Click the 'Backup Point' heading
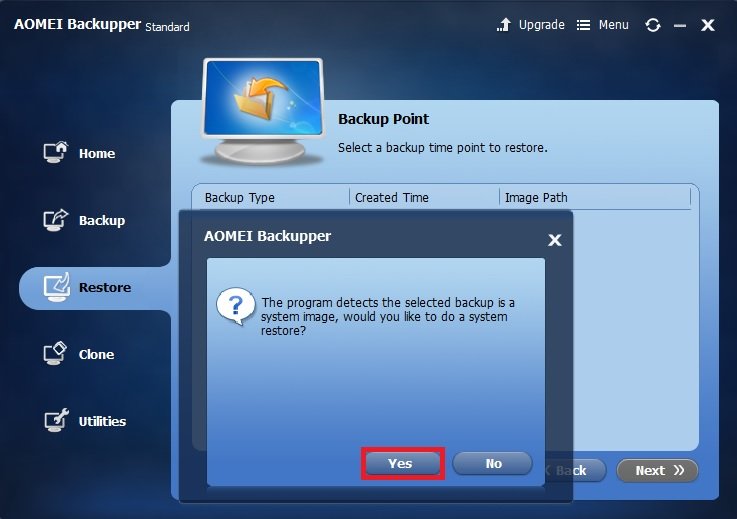The height and width of the screenshot is (519, 737). (x=384, y=119)
